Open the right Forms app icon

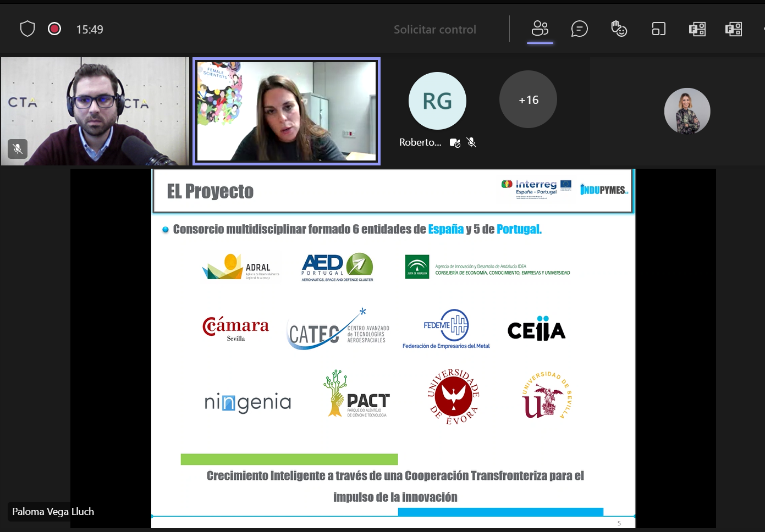tap(734, 29)
